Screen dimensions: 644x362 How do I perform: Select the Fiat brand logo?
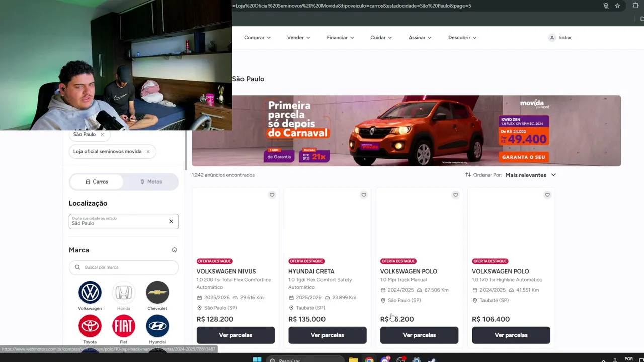click(123, 326)
